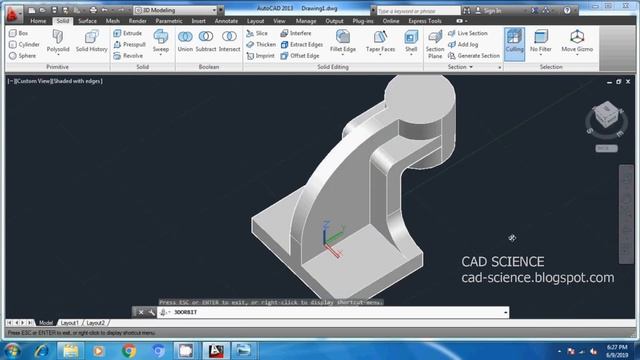This screenshot has width=640, height=360.
Task: Select the Slice tool
Action: coord(257,33)
